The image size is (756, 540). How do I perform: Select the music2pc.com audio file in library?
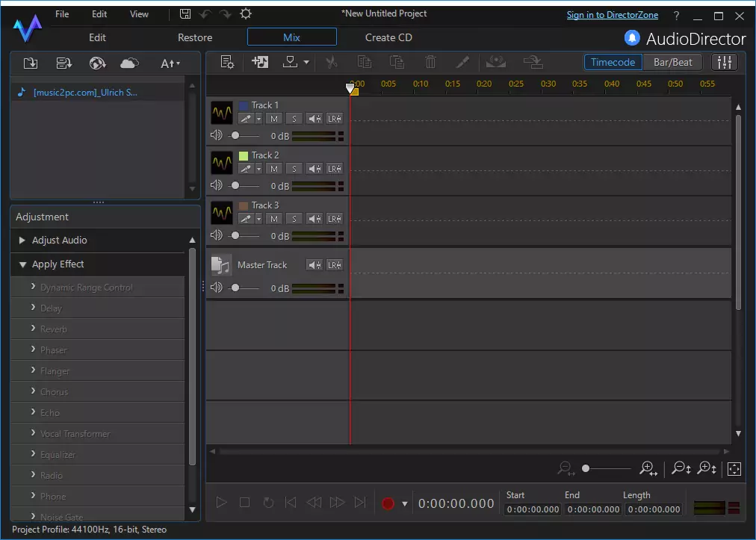pyautogui.click(x=85, y=92)
